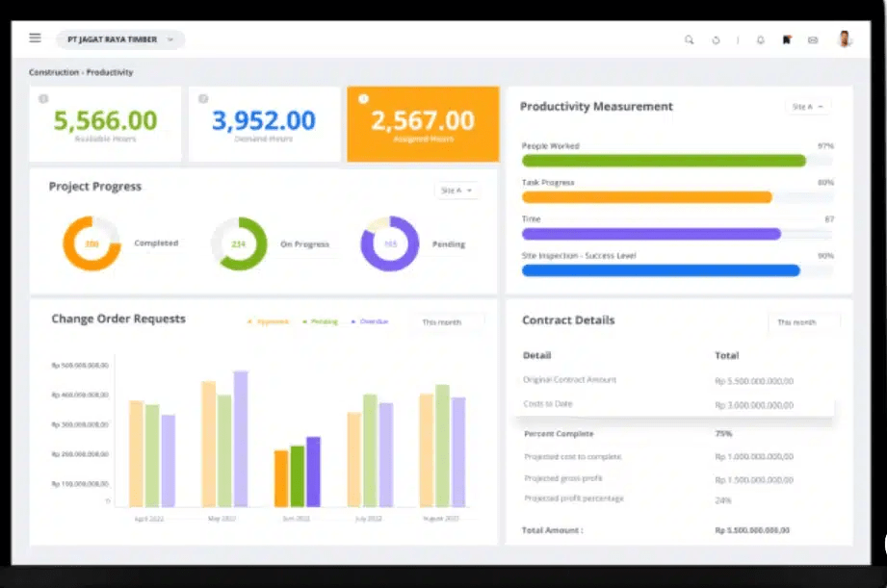Click info icon on Available Hours card

click(x=43, y=98)
